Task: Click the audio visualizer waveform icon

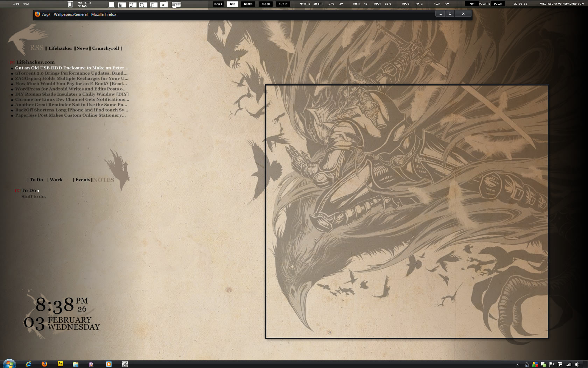Action: point(176,5)
